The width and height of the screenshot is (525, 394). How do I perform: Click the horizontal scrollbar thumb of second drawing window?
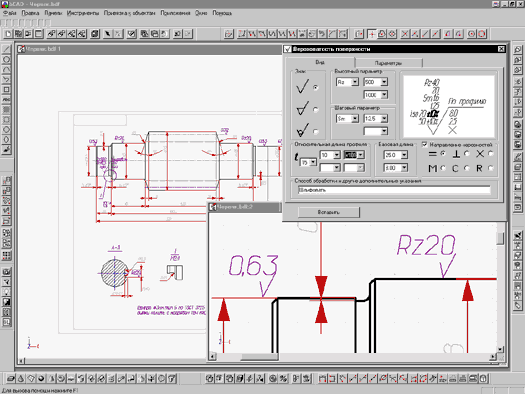click(x=259, y=357)
